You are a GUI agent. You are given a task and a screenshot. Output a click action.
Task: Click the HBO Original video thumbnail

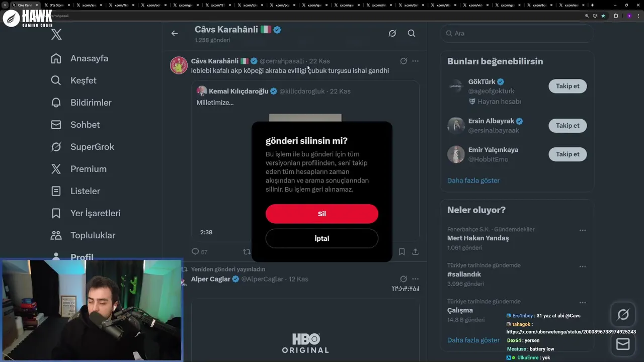[x=305, y=330]
